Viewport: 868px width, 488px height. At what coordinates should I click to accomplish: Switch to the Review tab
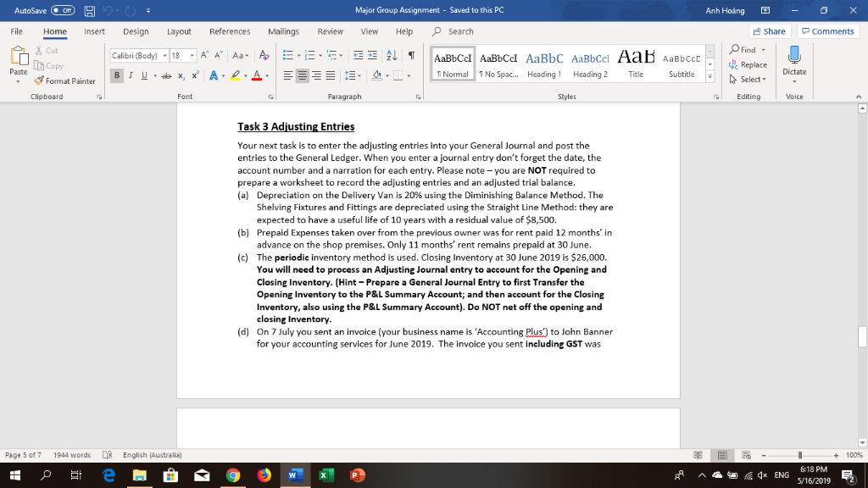[330, 31]
